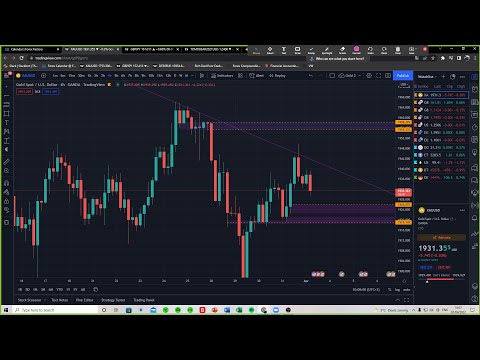
Task: Add symbol compare plus icon
Action: click(x=43, y=76)
